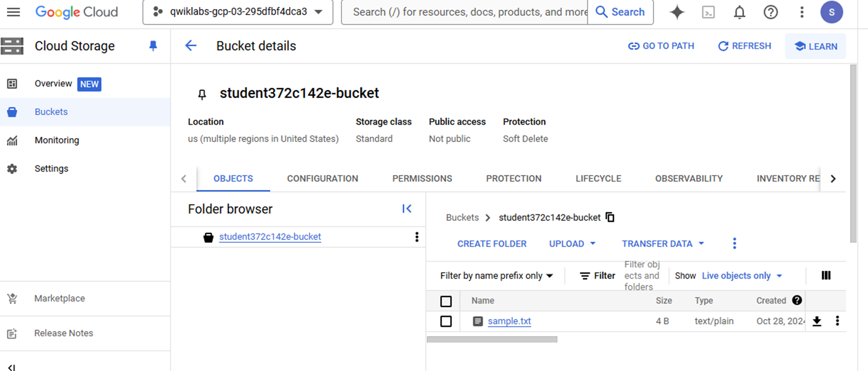868x371 pixels.
Task: Collapse the left sidebar navigation
Action: click(x=12, y=367)
